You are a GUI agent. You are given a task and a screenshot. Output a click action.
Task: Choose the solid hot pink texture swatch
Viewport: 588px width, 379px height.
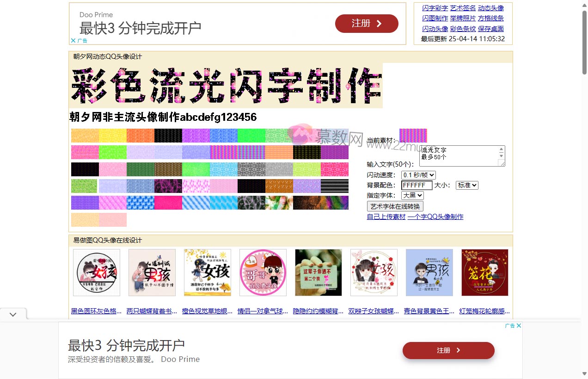point(168,203)
